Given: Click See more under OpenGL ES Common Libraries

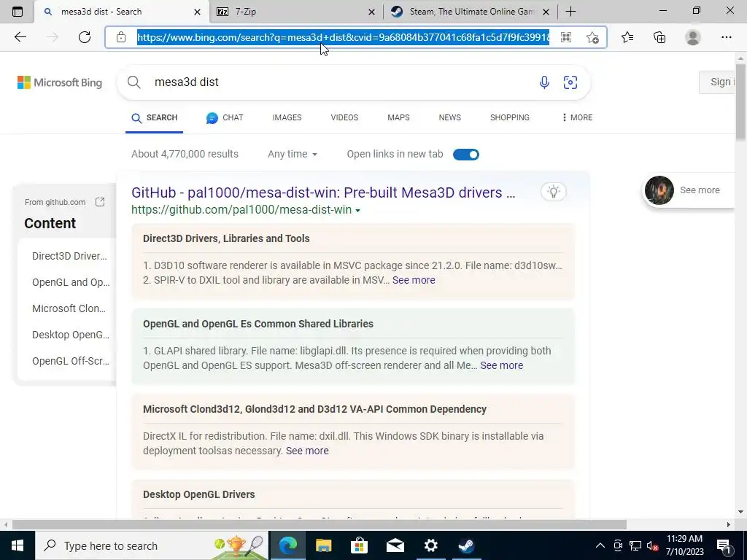Looking at the screenshot, I should 502,365.
